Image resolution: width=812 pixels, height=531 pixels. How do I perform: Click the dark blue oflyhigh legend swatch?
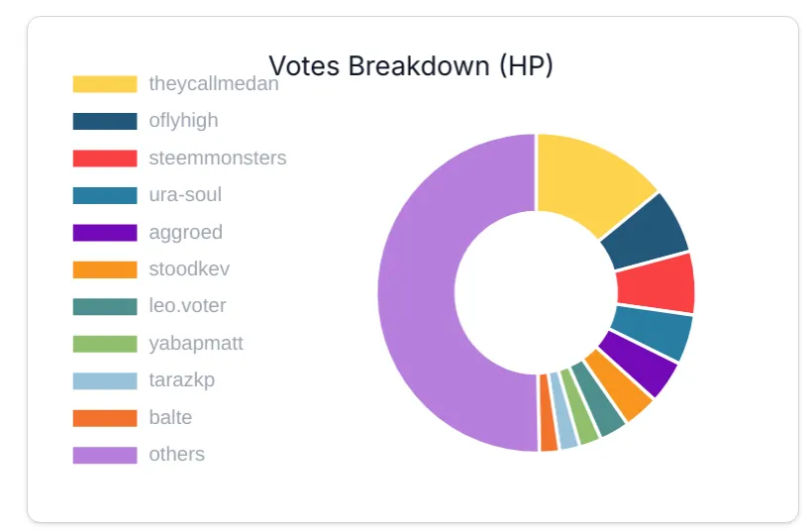[105, 121]
